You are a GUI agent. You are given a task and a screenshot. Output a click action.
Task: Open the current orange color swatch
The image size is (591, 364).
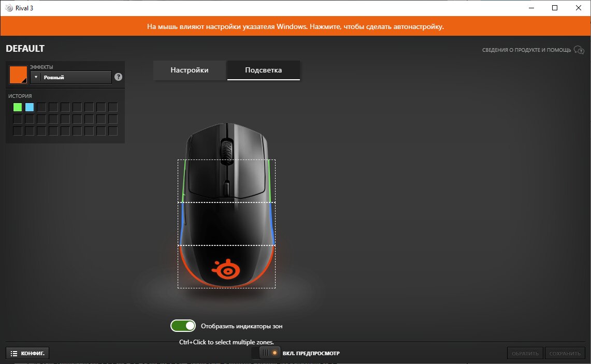point(18,75)
